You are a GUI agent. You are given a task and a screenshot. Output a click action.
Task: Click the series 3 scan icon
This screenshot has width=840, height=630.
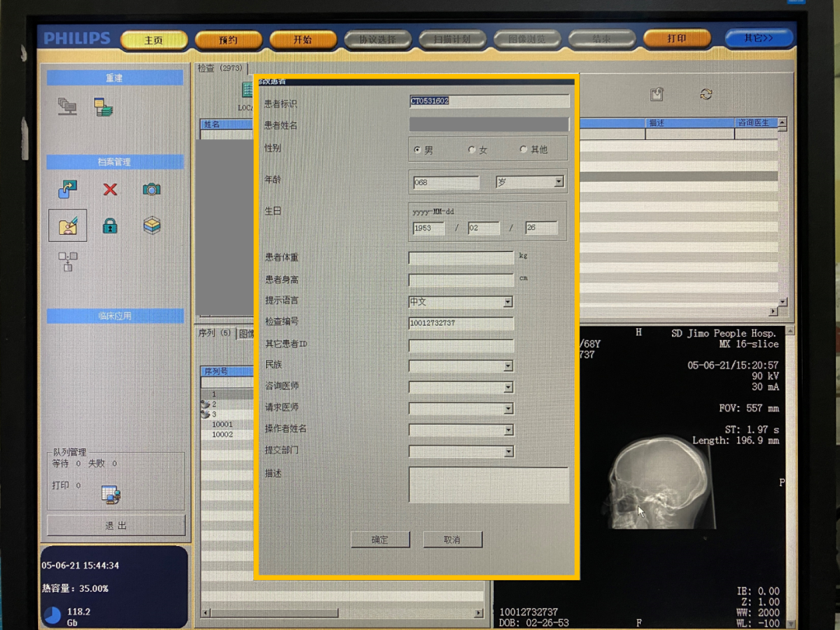(x=205, y=414)
